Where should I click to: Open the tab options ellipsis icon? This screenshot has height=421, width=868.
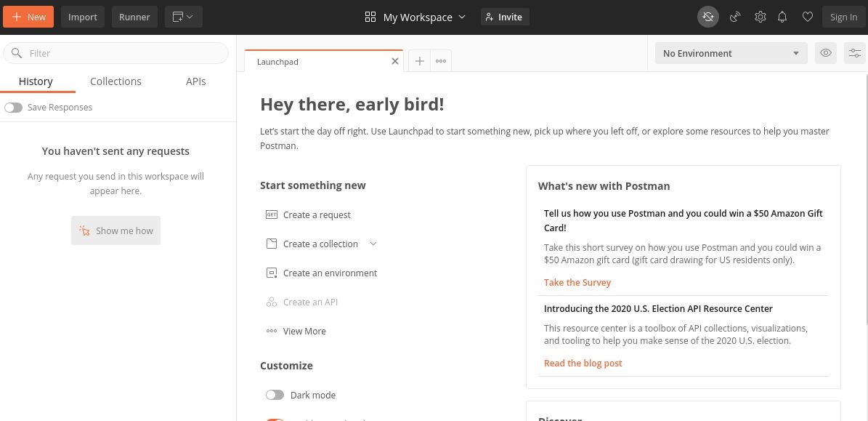pos(441,61)
